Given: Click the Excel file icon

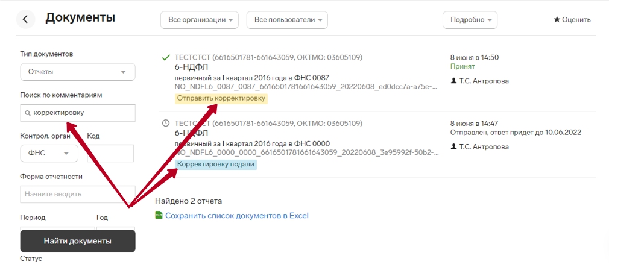Looking at the screenshot, I should [159, 215].
